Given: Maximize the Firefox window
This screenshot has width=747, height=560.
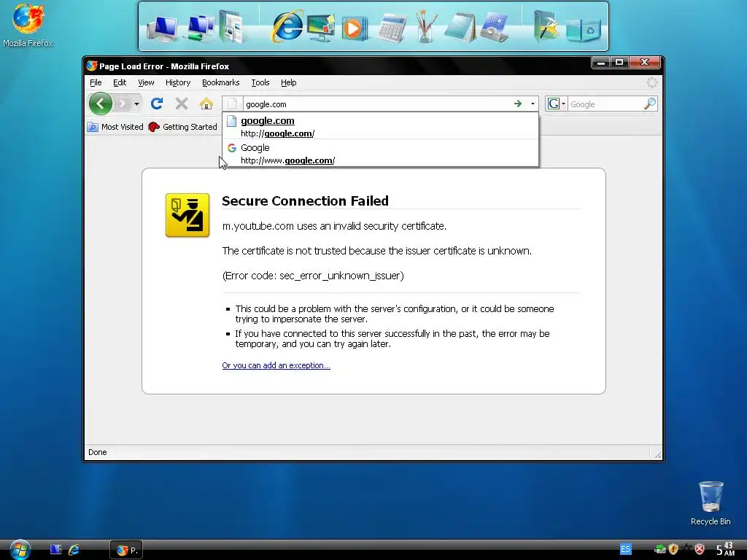Looking at the screenshot, I should coord(619,63).
